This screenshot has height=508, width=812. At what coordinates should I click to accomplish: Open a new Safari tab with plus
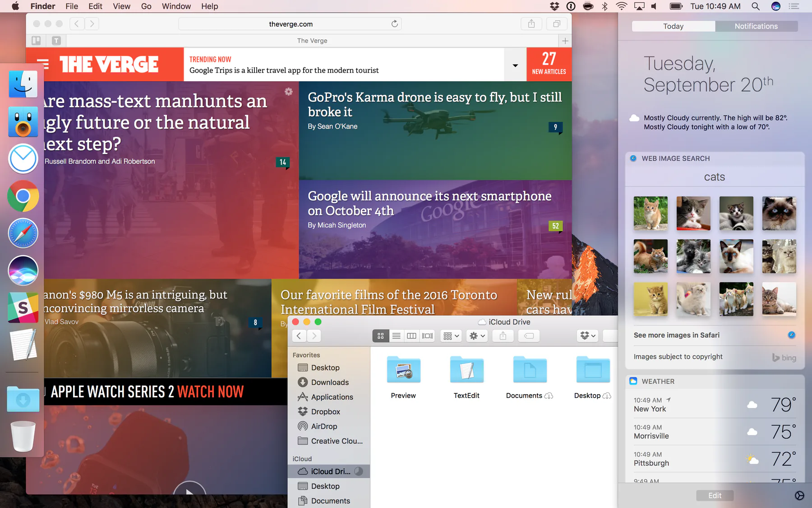pyautogui.click(x=565, y=41)
